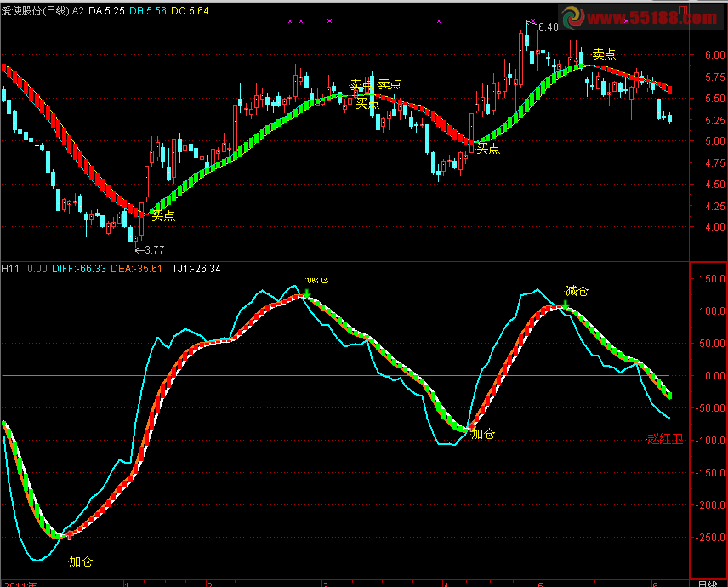Click the first magenta x marker at chart top
Screen dimensions: 728x587
(x=290, y=21)
